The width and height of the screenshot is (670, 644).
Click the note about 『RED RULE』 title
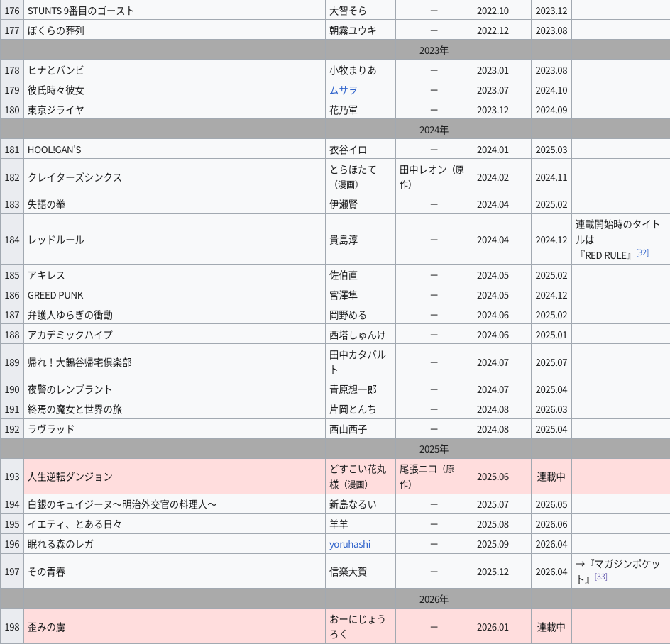618,240
